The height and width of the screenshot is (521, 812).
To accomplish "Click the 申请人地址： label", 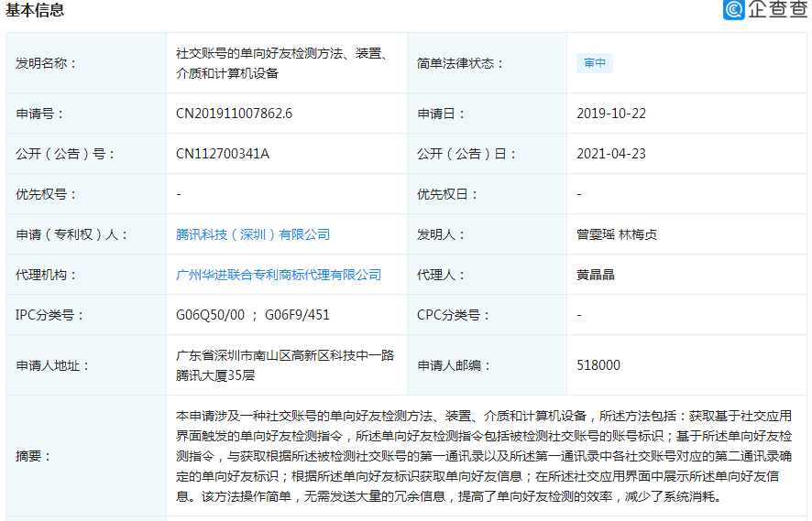I will (53, 365).
